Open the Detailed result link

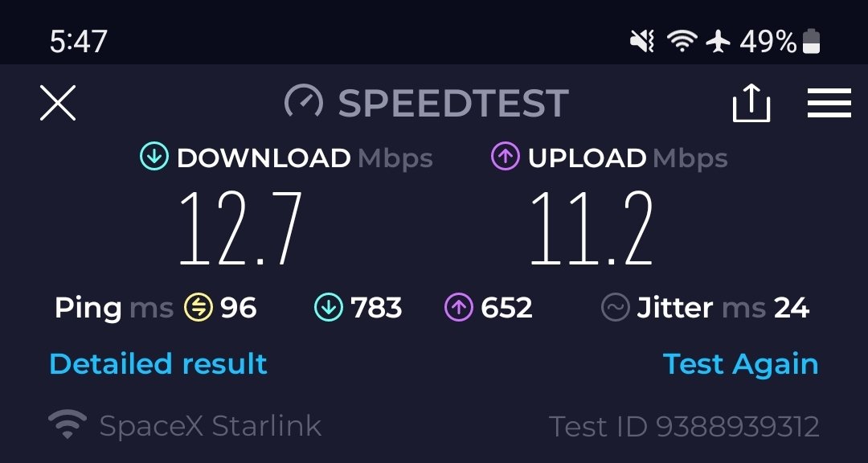coord(158,364)
